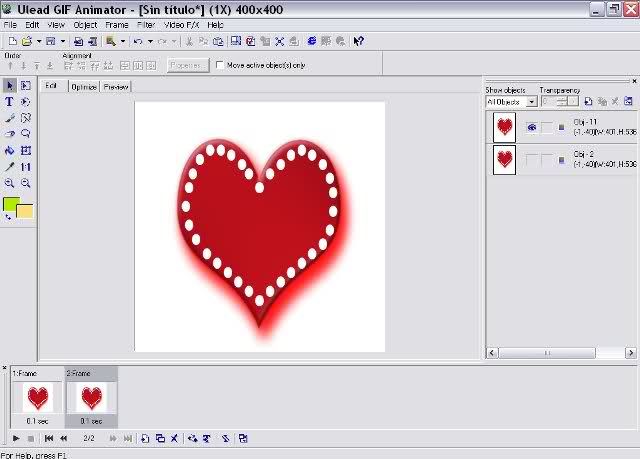Click the Tween frames icon
The image size is (640, 459).
193,439
